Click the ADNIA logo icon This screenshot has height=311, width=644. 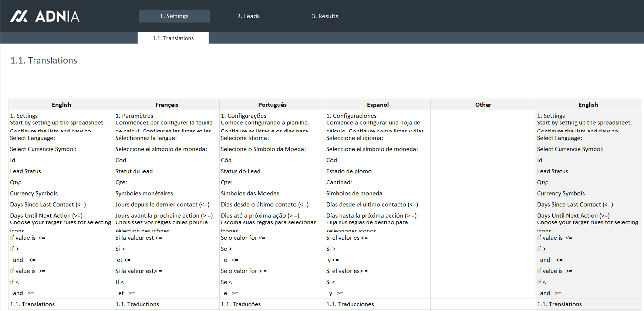tap(19, 16)
